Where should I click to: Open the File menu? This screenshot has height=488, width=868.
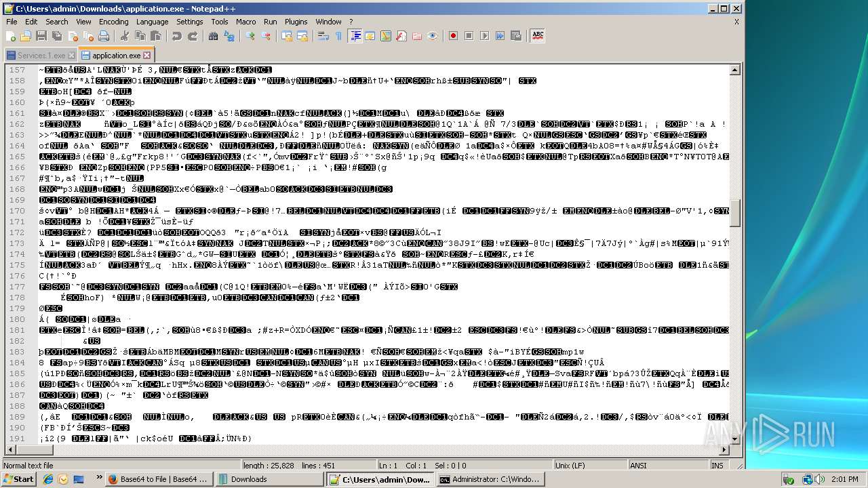(x=12, y=22)
